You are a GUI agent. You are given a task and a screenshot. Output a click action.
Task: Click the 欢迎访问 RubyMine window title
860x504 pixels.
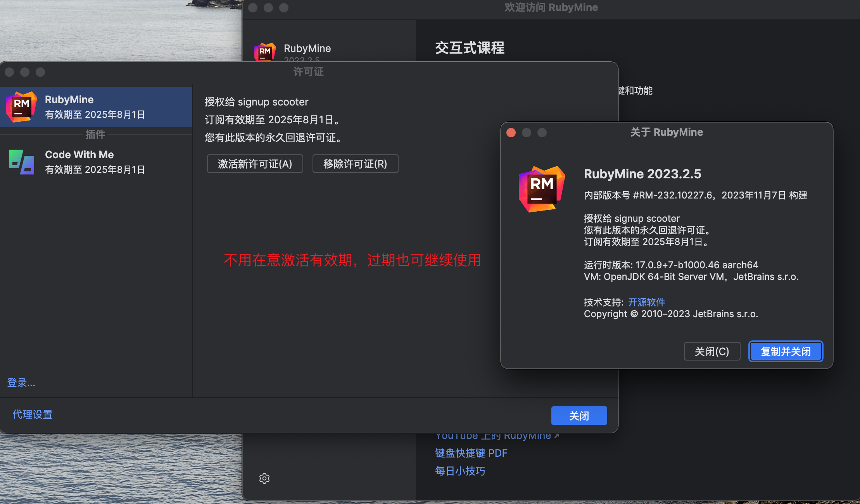coord(551,7)
